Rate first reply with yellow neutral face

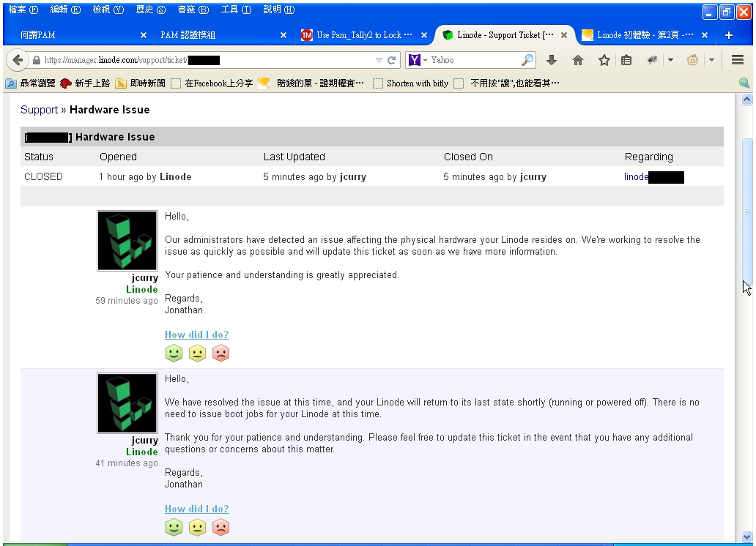(x=197, y=354)
